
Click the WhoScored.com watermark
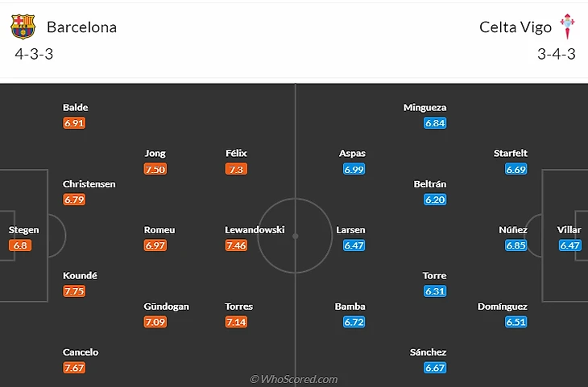[294, 379]
